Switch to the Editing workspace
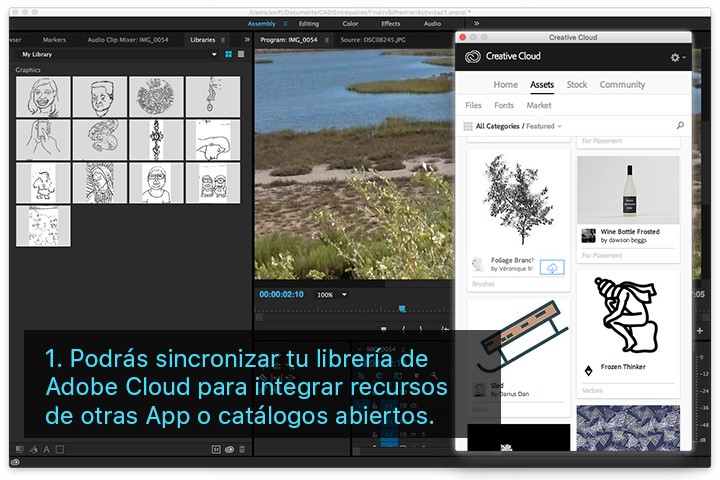 [x=309, y=23]
